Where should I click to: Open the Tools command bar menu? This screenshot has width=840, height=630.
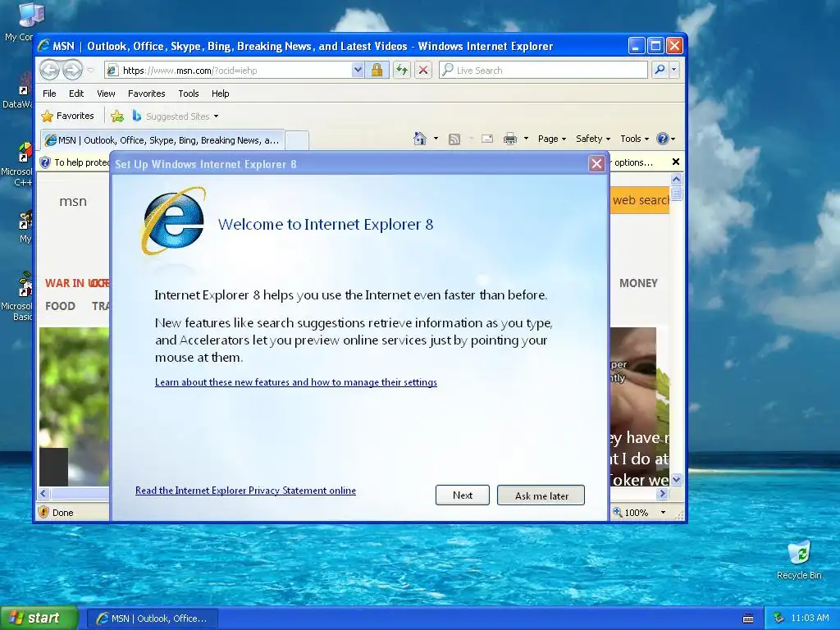coord(634,139)
